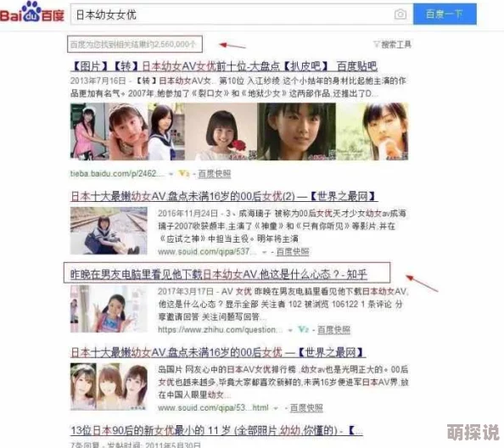Click the Baidu logo
Screen dimensions: 504x448
(32, 13)
